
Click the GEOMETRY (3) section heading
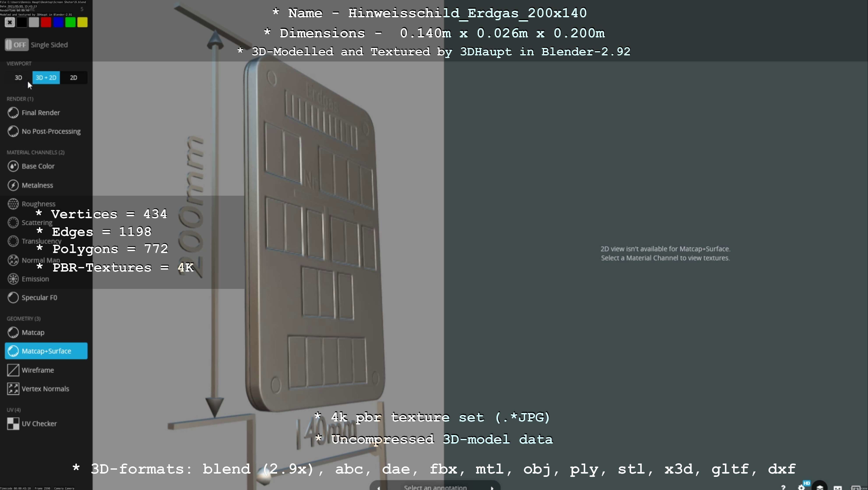(24, 319)
